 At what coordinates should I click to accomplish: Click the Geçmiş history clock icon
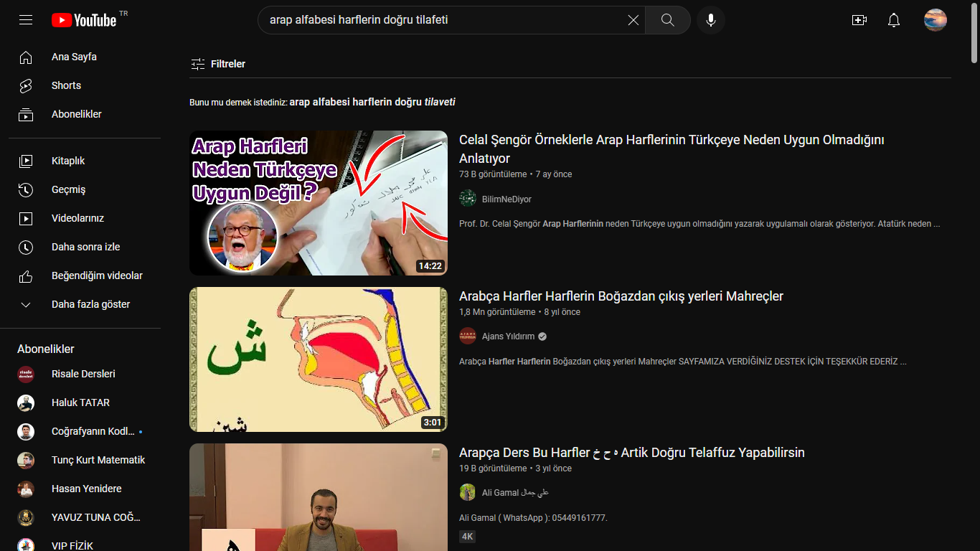tap(26, 189)
